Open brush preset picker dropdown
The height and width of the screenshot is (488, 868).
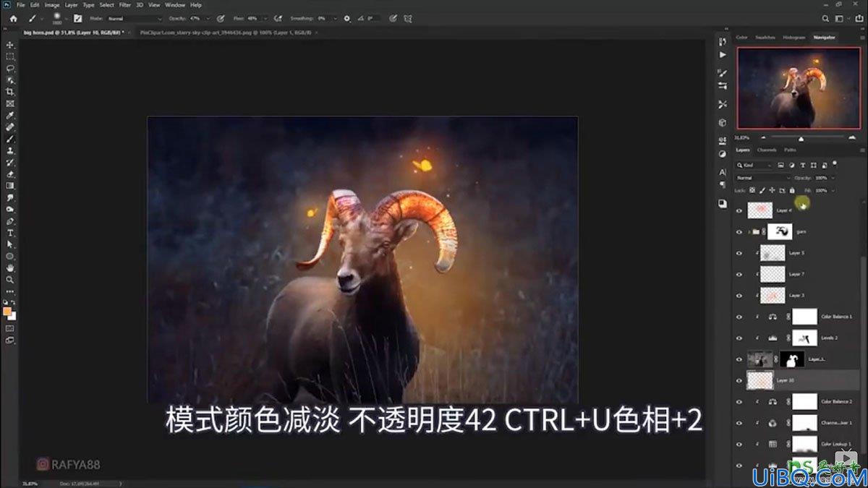click(x=67, y=18)
